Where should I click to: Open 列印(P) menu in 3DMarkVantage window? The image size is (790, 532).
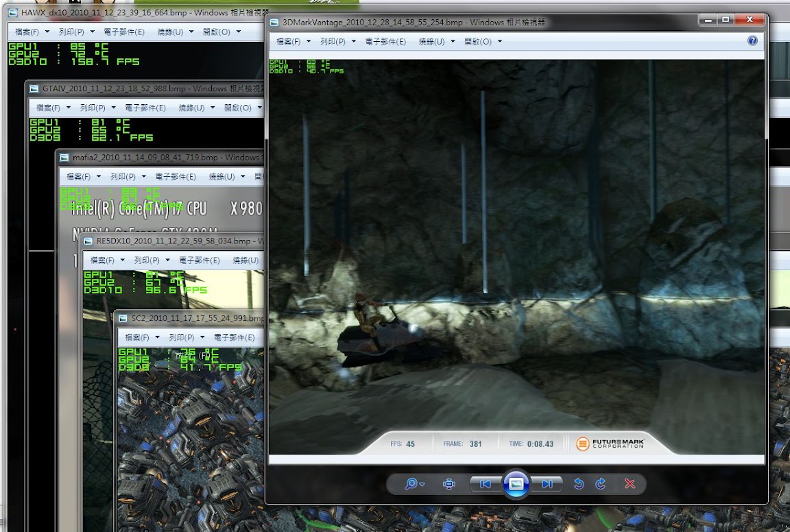pos(333,41)
